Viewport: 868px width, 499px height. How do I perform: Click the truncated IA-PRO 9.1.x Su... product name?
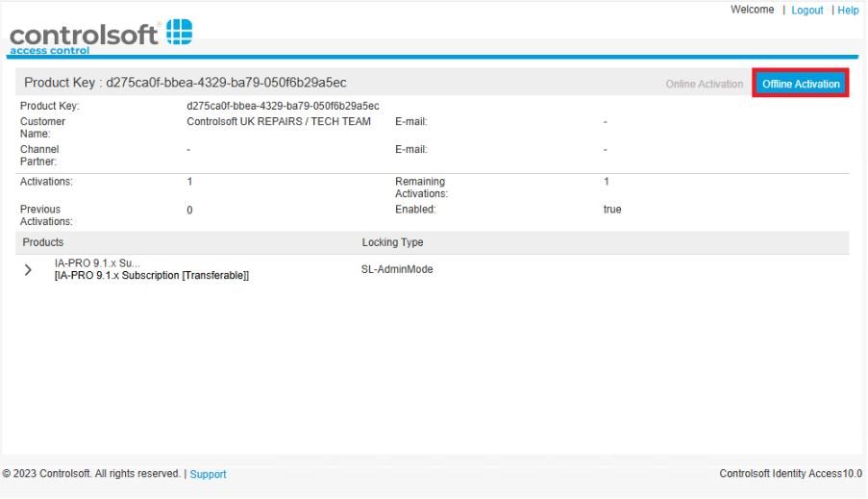click(97, 263)
